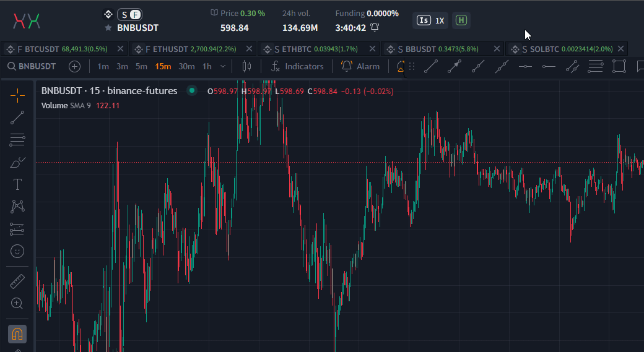Image resolution: width=644 pixels, height=352 pixels.
Task: Close the ETHBTC tab
Action: click(373, 49)
